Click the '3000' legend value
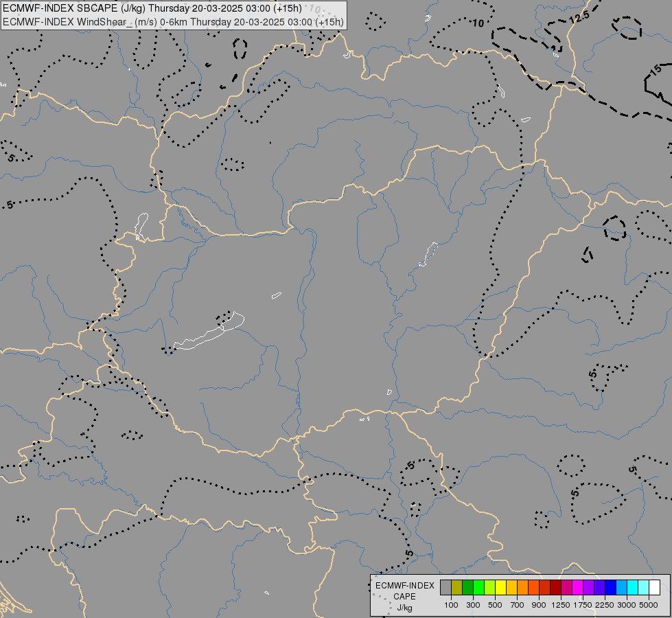The width and height of the screenshot is (672, 618). coord(627,605)
